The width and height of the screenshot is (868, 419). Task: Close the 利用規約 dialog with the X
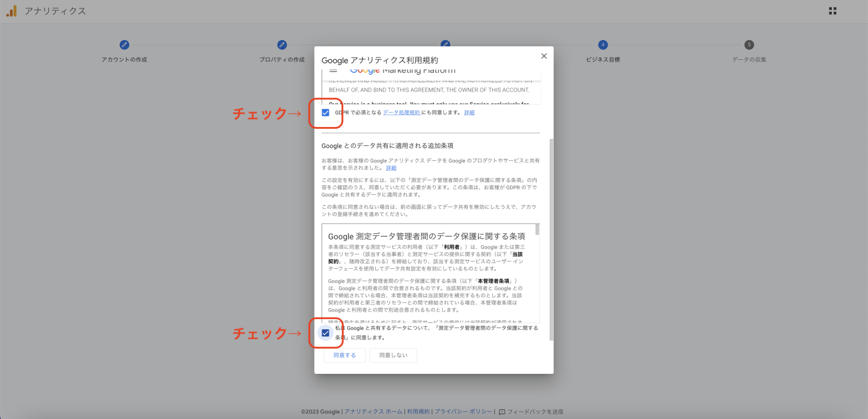coord(544,56)
